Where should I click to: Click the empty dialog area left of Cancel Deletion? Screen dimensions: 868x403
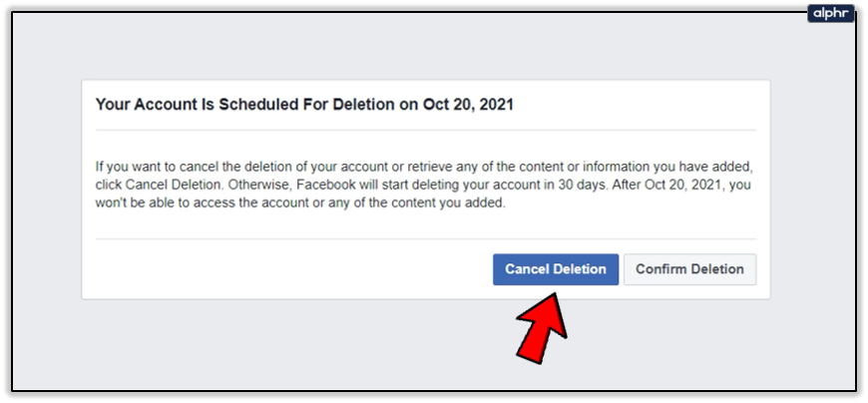288,269
